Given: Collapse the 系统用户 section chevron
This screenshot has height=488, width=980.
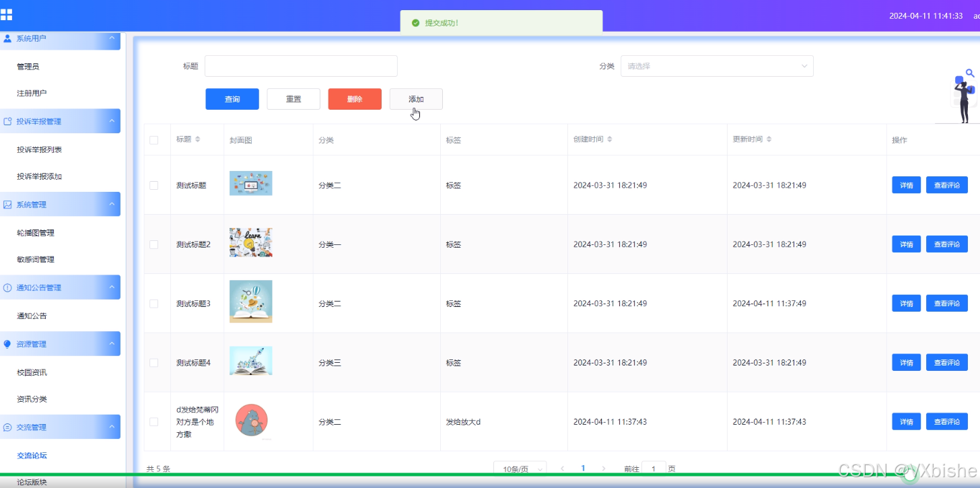Looking at the screenshot, I should [x=112, y=38].
